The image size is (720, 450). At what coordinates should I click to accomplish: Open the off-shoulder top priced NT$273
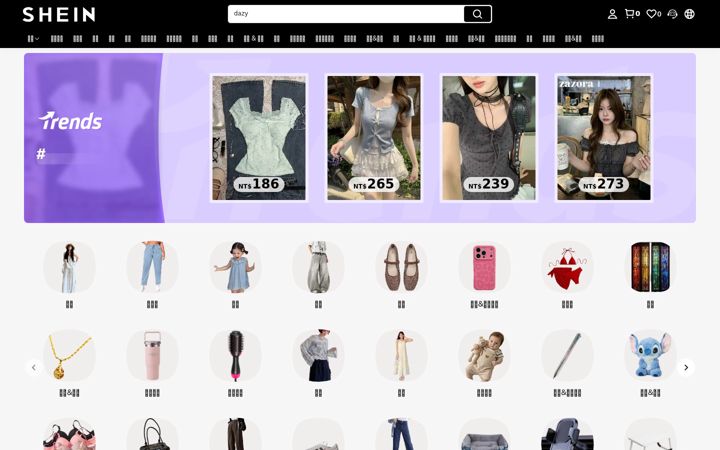coord(603,138)
